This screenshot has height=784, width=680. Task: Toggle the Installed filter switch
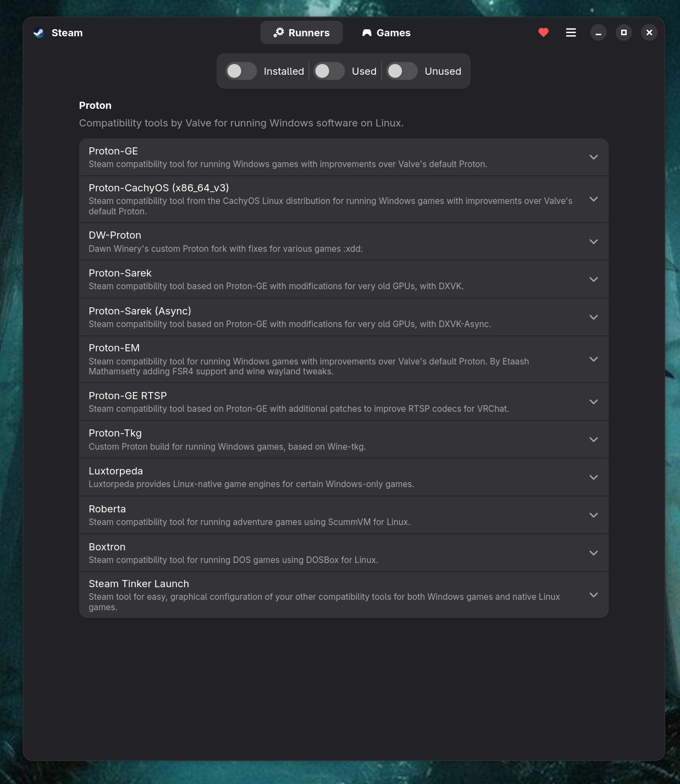(241, 71)
